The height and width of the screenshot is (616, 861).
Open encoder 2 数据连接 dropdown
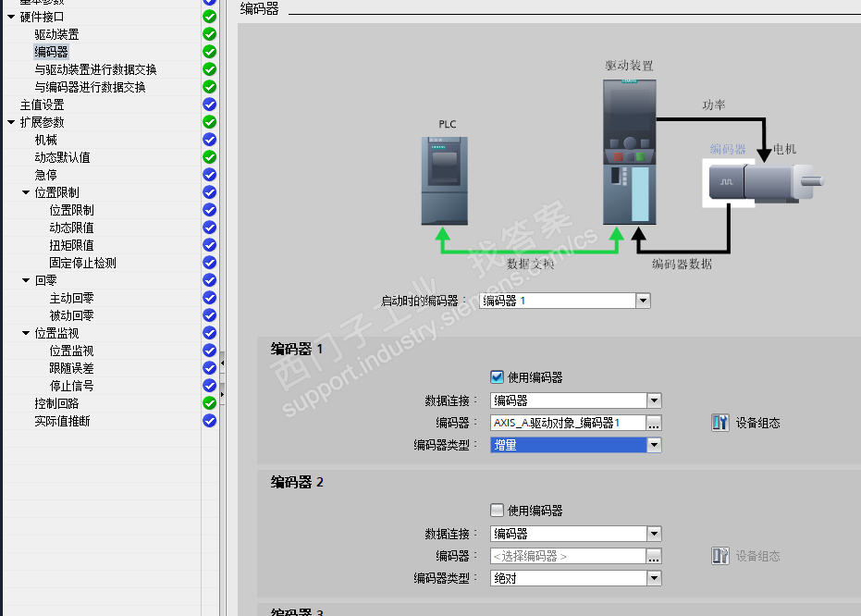(x=654, y=534)
